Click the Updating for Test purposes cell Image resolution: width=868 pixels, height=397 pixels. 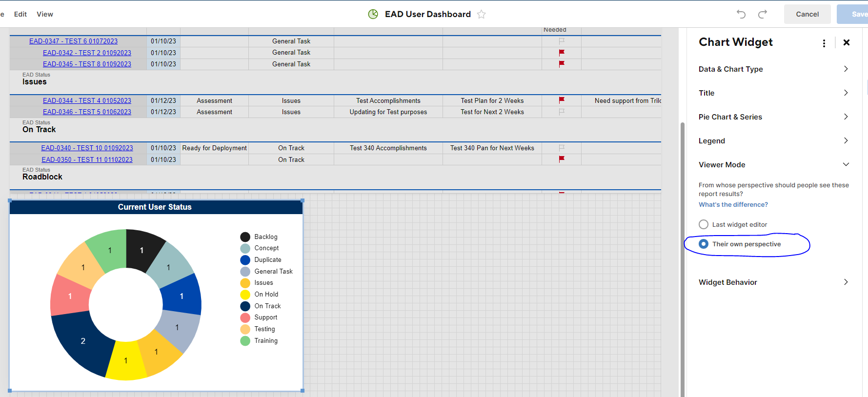point(388,112)
